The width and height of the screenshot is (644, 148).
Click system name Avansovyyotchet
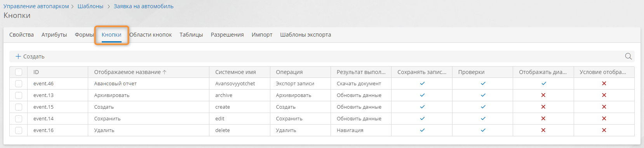click(x=235, y=84)
